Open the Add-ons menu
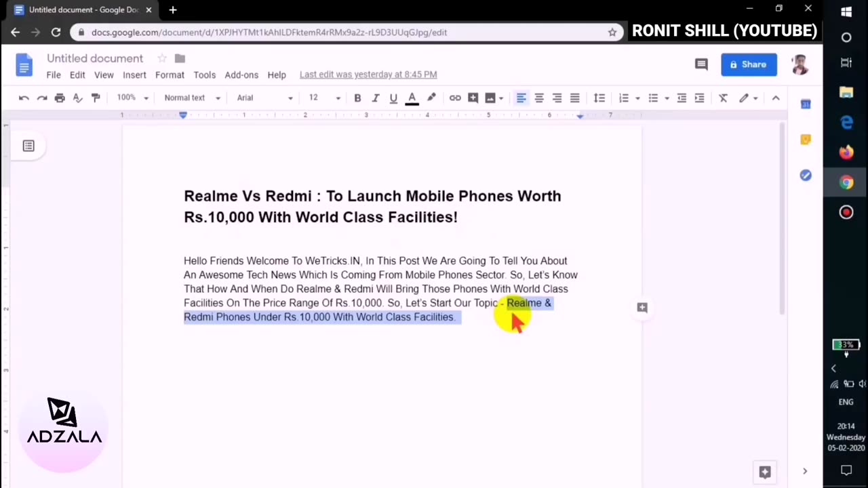Image resolution: width=868 pixels, height=488 pixels. [x=241, y=75]
